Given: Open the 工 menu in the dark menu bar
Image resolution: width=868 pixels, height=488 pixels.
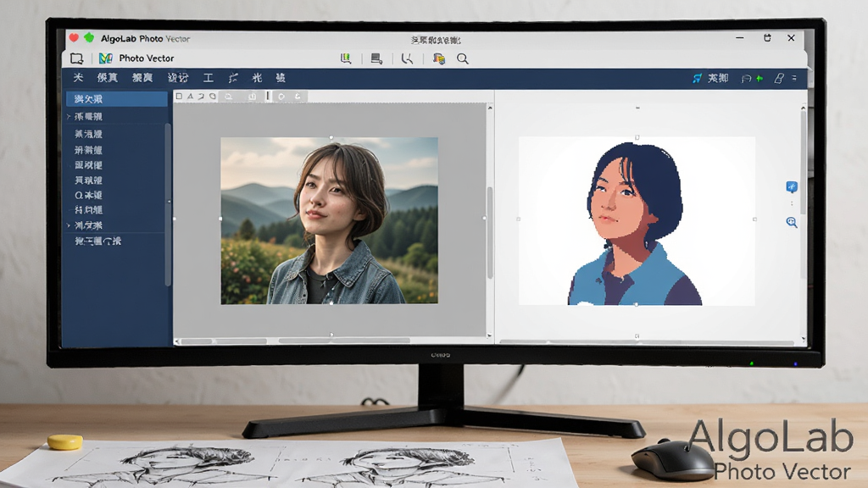Looking at the screenshot, I should pos(209,78).
